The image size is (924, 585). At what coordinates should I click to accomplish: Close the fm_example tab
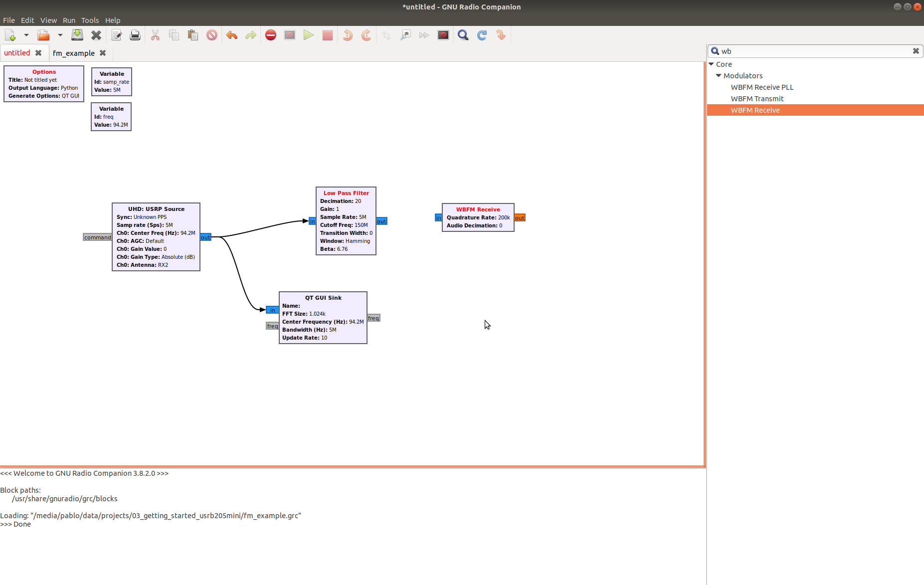[103, 53]
